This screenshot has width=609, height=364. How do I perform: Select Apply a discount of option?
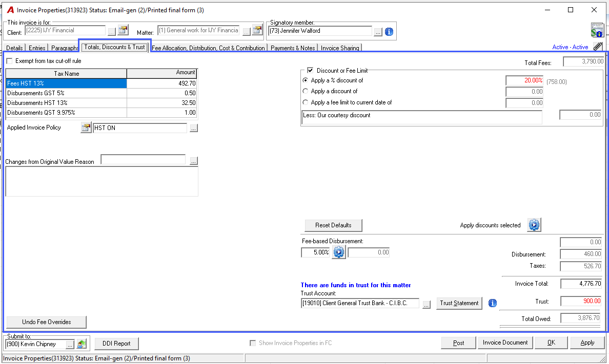306,91
